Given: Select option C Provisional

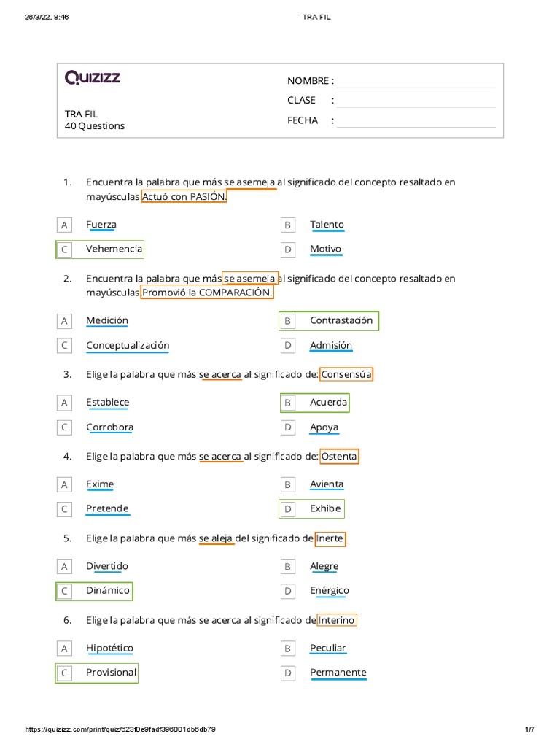Looking at the screenshot, I should pyautogui.click(x=111, y=673).
